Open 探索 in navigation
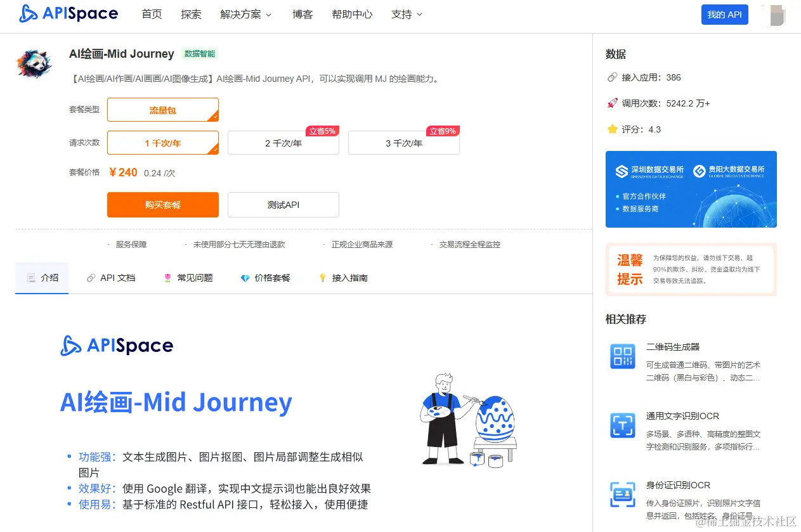801x532 pixels. coord(191,14)
